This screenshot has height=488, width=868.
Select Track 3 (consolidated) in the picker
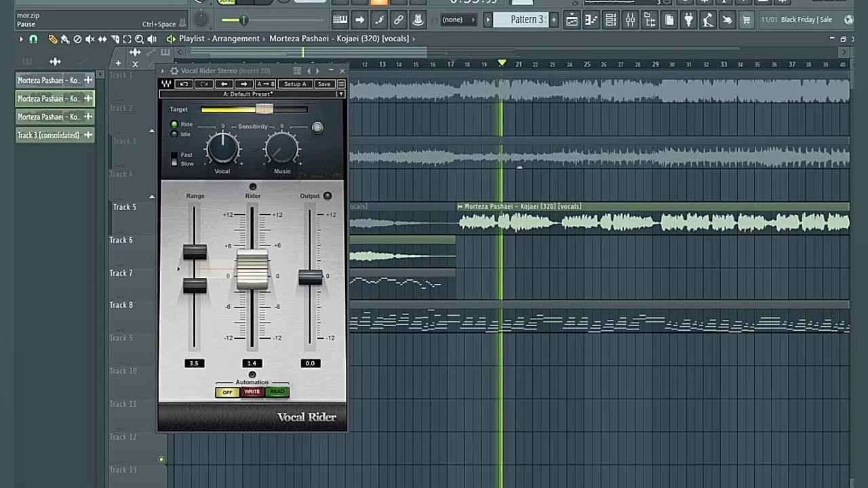click(55, 135)
